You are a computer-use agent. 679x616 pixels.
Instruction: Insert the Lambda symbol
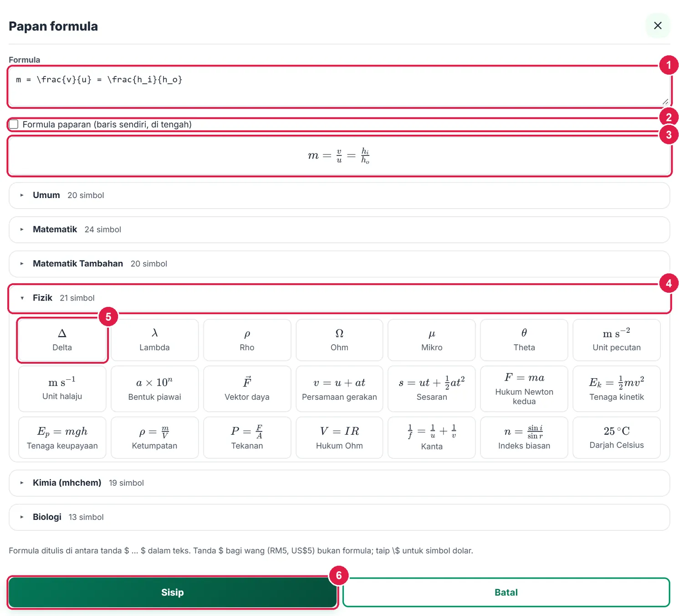coord(154,340)
